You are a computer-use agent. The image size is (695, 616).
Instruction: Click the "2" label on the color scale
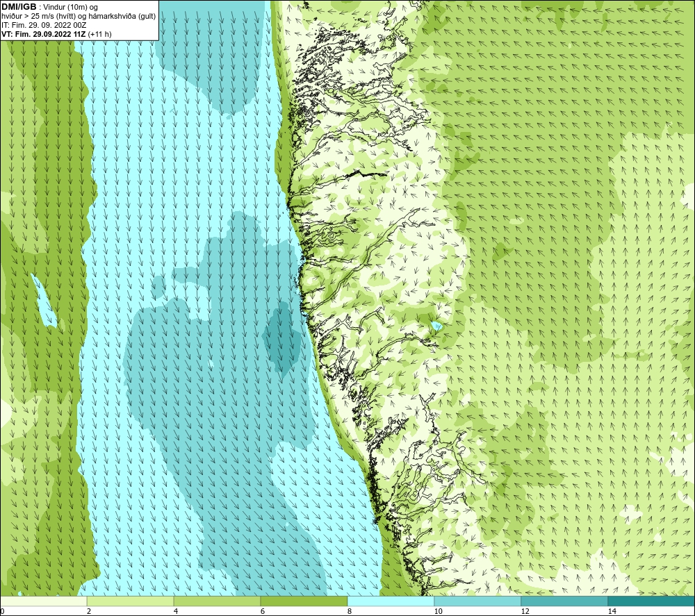pyautogui.click(x=89, y=611)
